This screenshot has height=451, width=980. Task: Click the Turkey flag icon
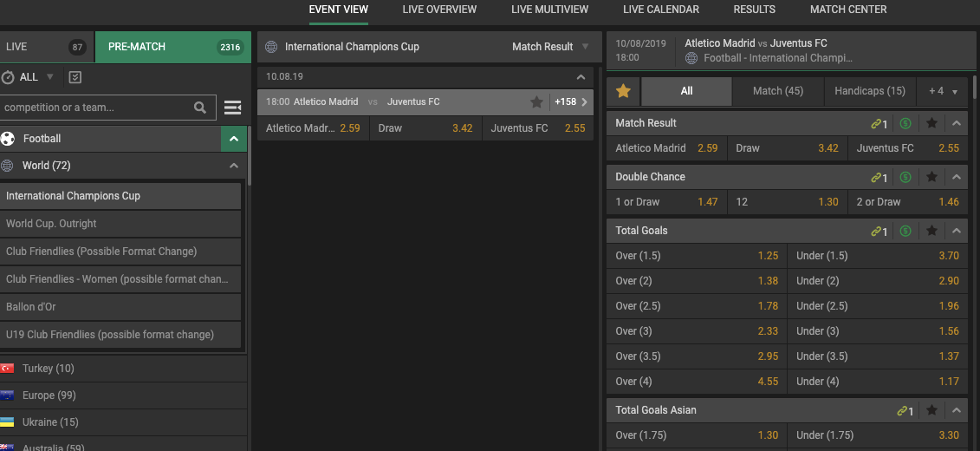(7, 369)
